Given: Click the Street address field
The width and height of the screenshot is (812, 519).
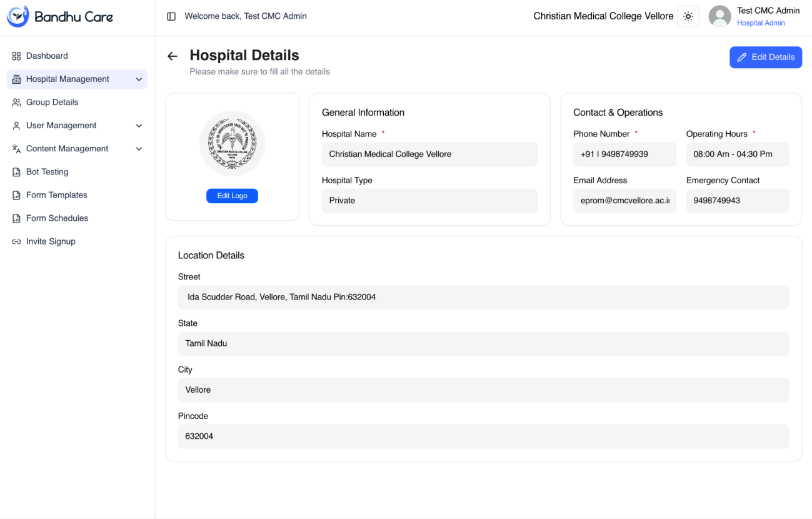Looking at the screenshot, I should coord(483,297).
